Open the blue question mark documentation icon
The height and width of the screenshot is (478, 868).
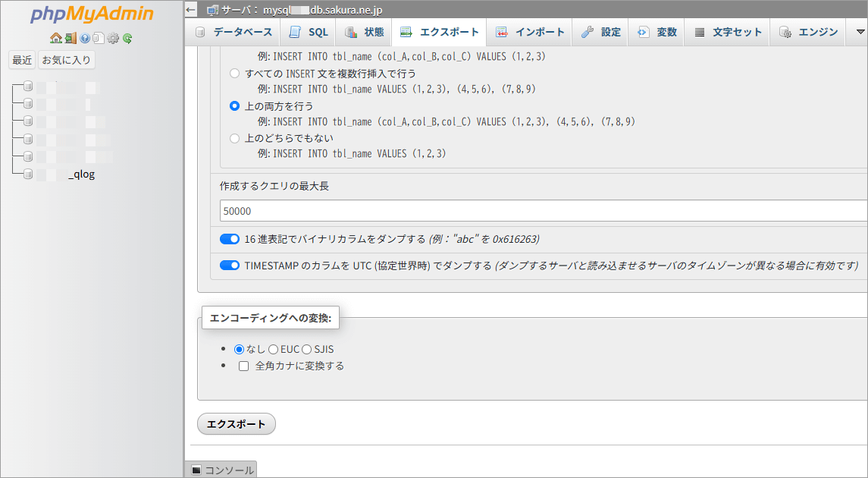click(x=85, y=38)
